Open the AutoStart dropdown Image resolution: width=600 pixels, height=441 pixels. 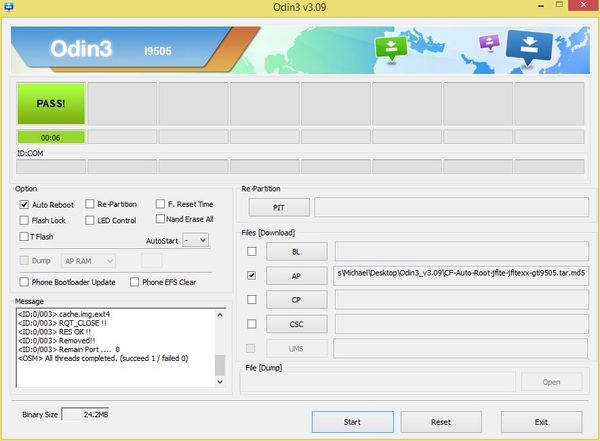click(x=196, y=240)
